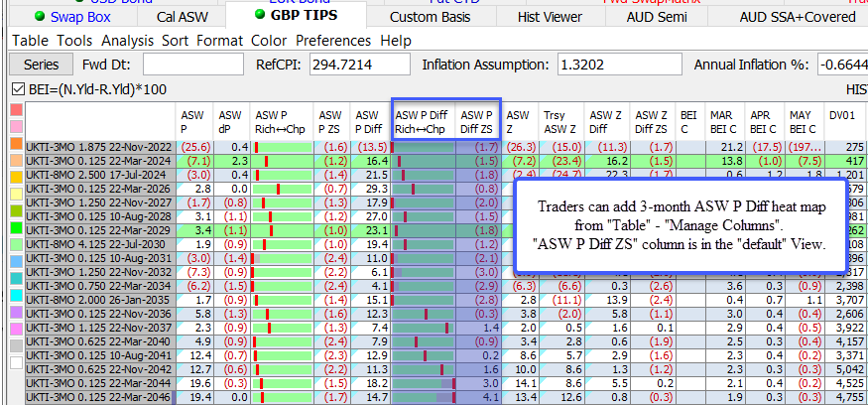
Task: Click DV01 value 4,755
Action: [846, 397]
